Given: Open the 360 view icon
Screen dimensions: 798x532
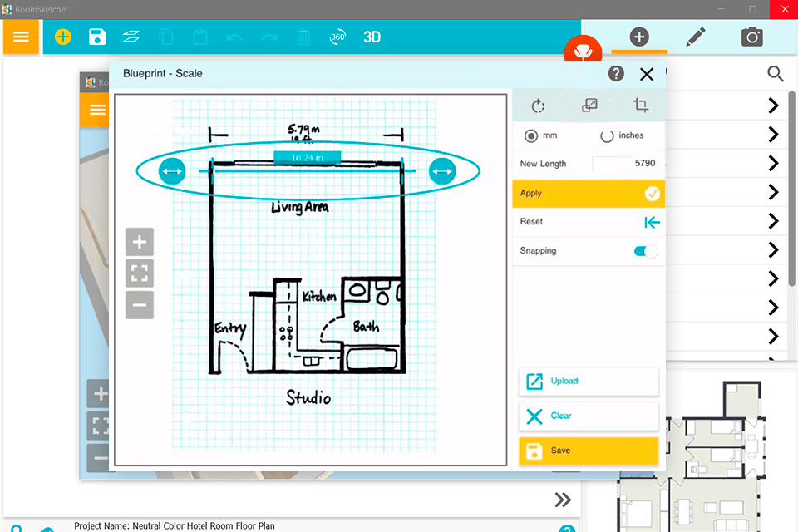Looking at the screenshot, I should coord(337,37).
